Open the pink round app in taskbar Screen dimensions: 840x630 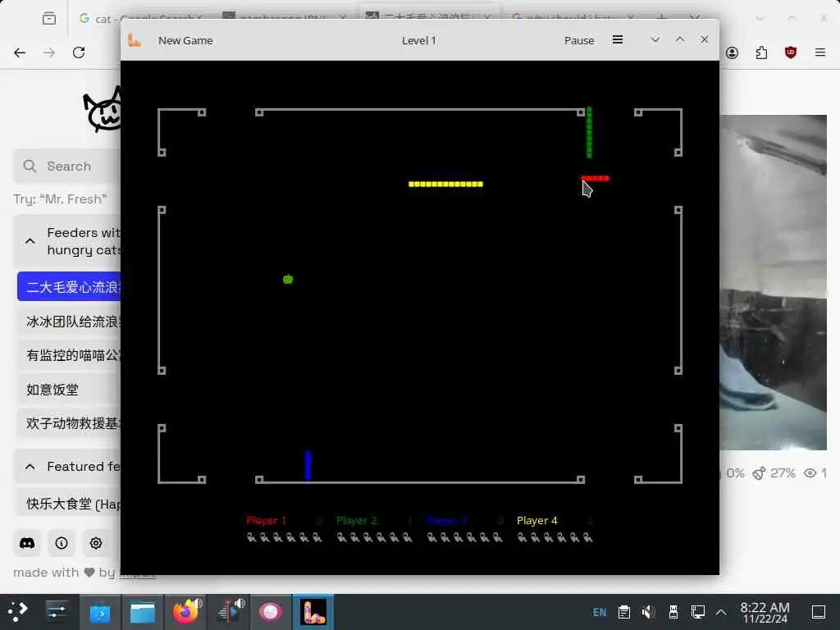coord(271,612)
